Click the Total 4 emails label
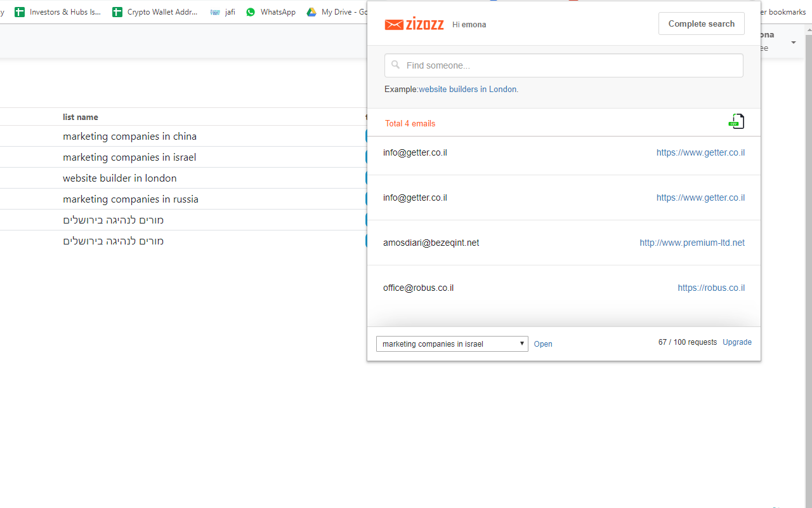The height and width of the screenshot is (508, 812). pos(410,123)
